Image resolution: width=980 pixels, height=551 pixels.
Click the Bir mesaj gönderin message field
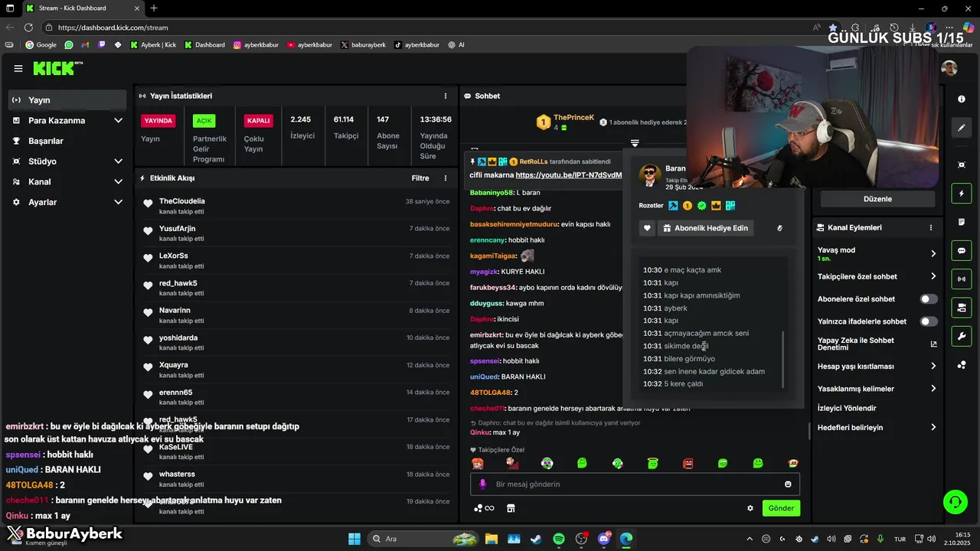635,484
